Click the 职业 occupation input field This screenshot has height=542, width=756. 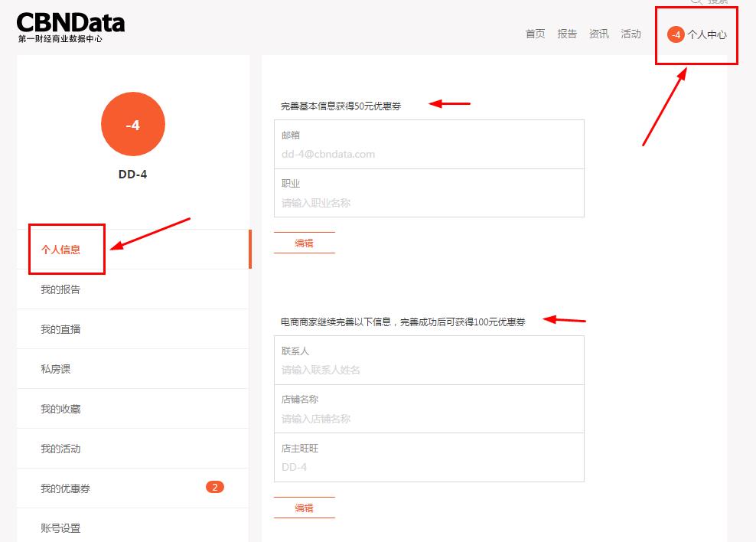coord(429,203)
